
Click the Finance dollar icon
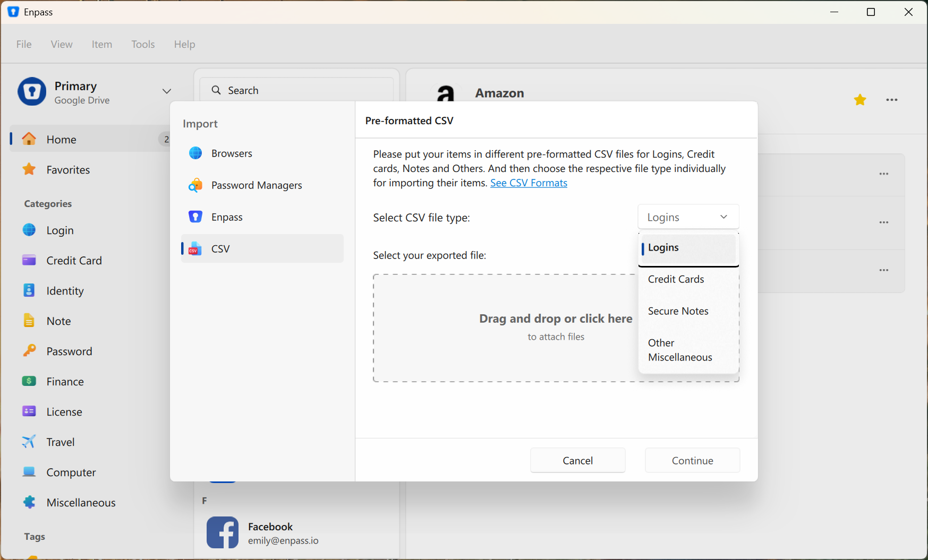tap(29, 381)
